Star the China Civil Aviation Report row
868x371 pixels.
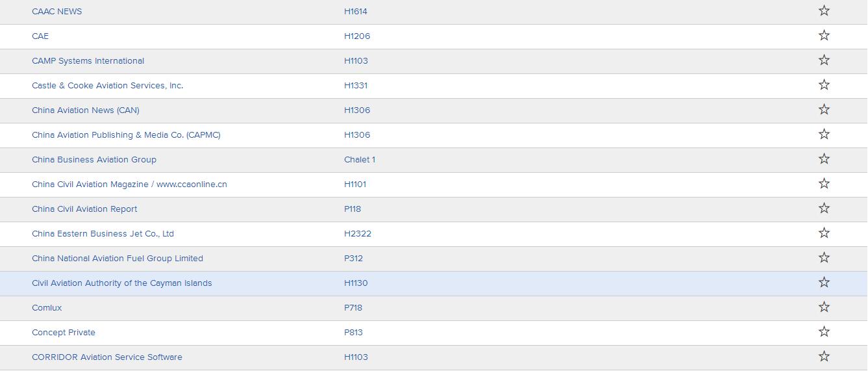pos(824,208)
